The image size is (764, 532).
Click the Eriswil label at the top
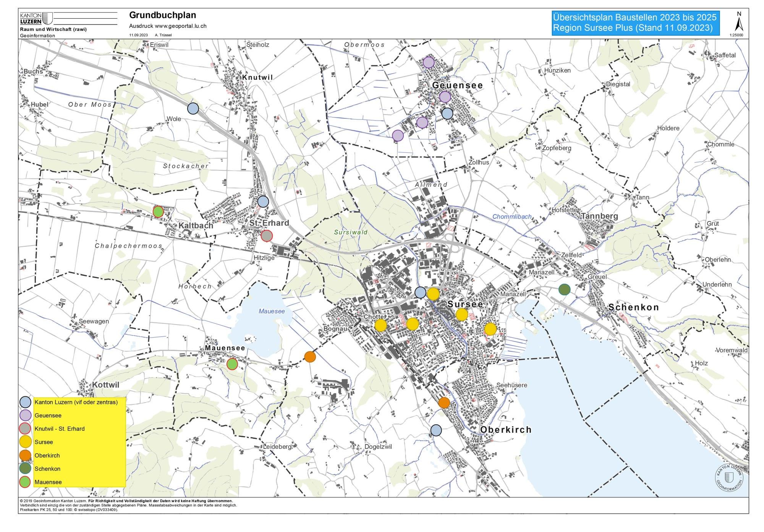click(159, 45)
